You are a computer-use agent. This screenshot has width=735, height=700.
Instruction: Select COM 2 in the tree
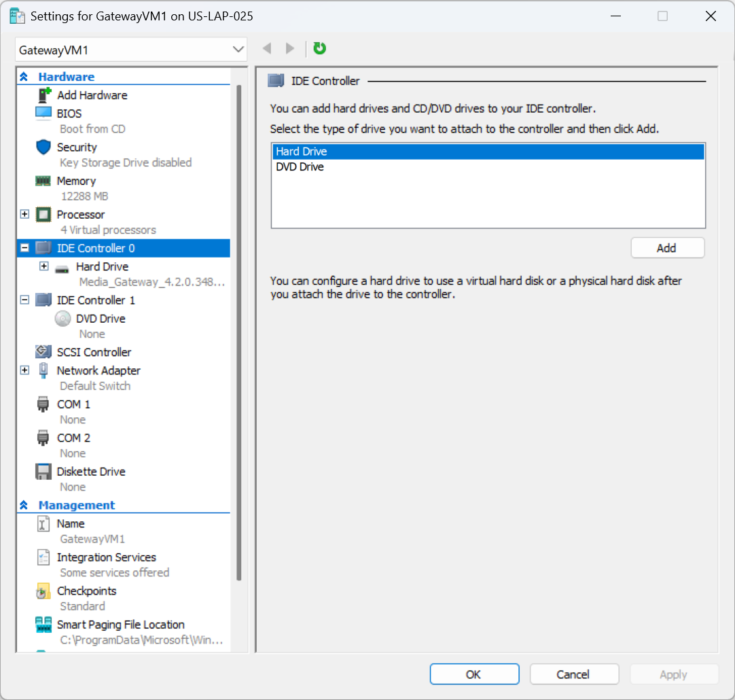tap(73, 438)
